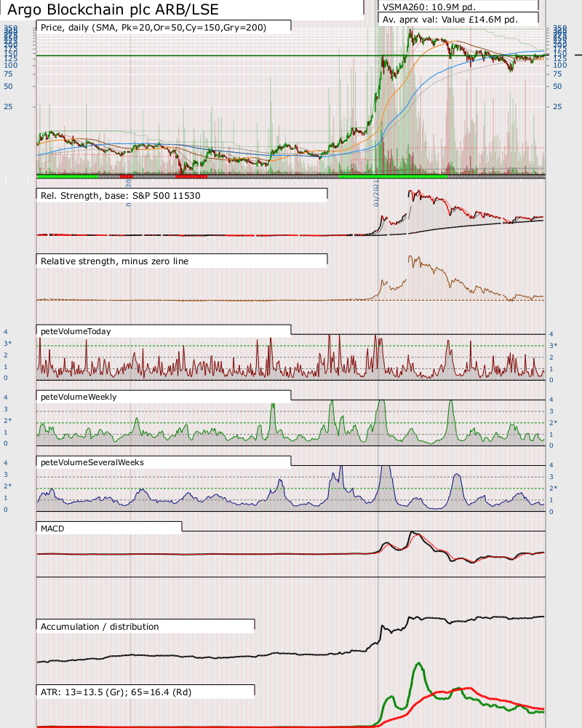Click the right price axis value 50
Image resolution: width=582 pixels, height=728 pixels.
(x=557, y=87)
